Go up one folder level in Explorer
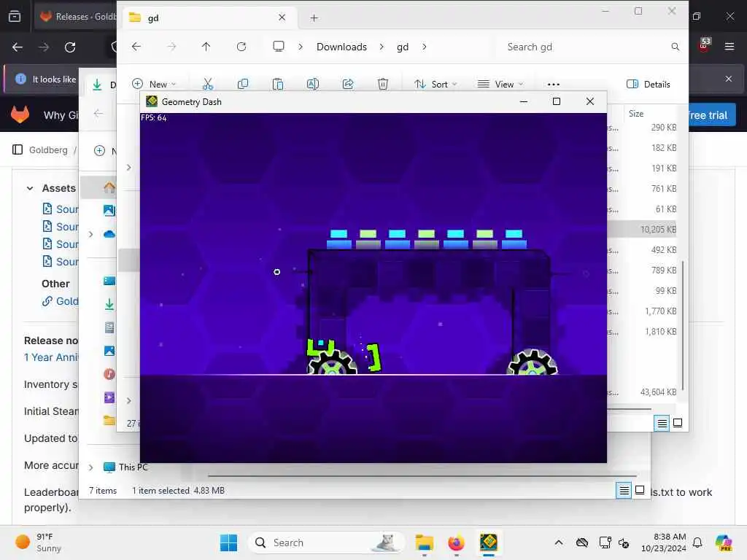The width and height of the screenshot is (747, 560). [x=206, y=47]
